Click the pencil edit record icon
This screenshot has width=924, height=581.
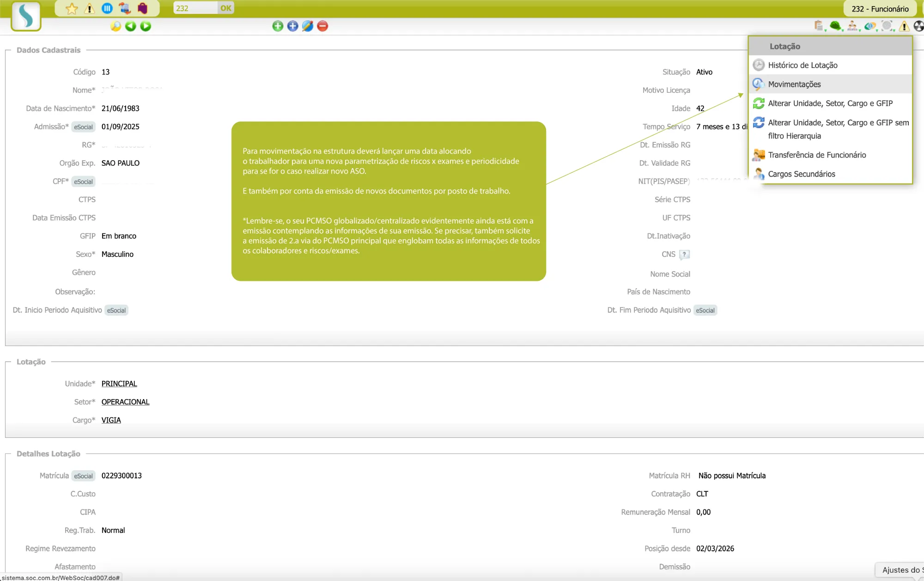tap(308, 26)
